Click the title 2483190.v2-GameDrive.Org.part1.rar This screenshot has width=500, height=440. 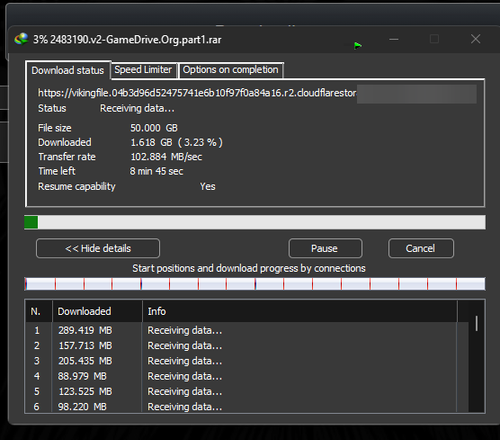click(136, 40)
